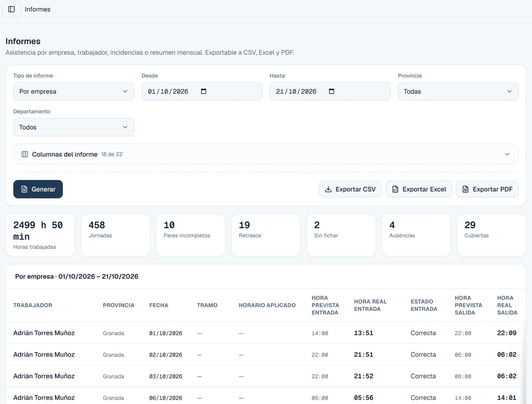Click the report title Por empresa · 01/10/2026 – 21/10/2026
The width and height of the screenshot is (532, 404).
point(77,277)
